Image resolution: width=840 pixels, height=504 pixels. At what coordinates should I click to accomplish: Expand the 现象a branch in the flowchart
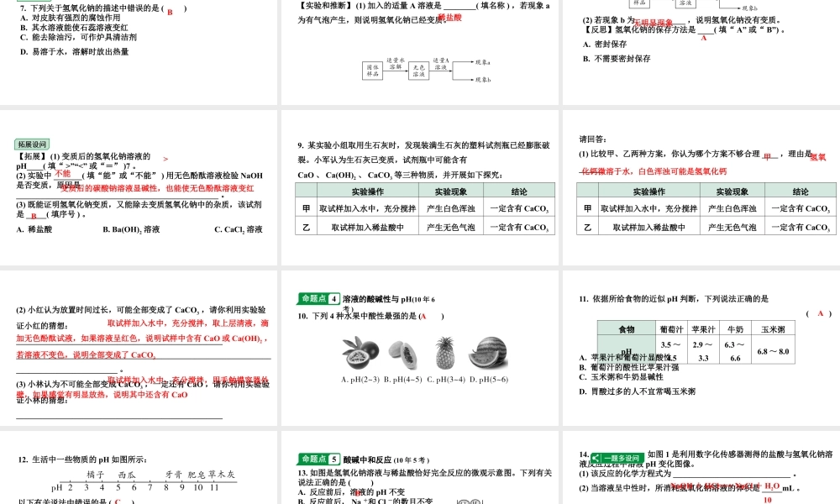click(483, 61)
